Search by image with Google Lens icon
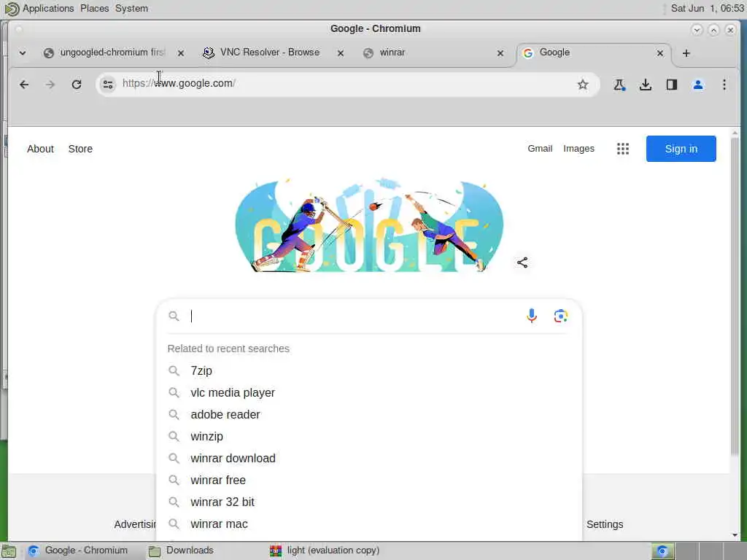The width and height of the screenshot is (747, 560). pos(561,316)
